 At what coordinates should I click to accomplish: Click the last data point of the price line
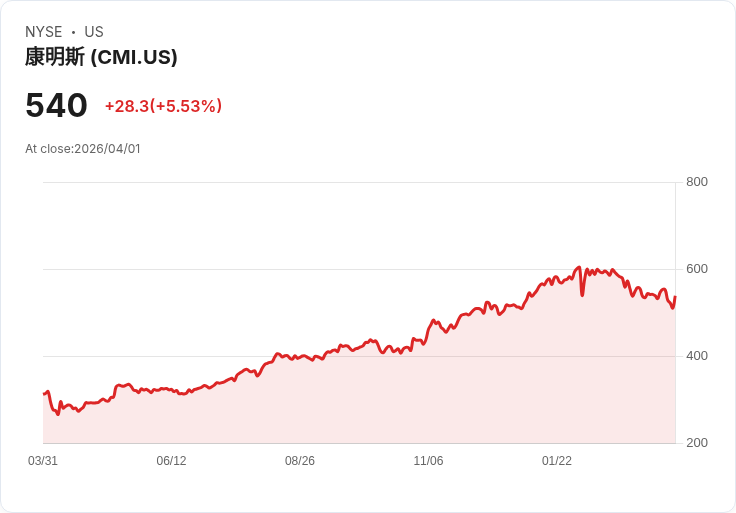[x=675, y=297]
